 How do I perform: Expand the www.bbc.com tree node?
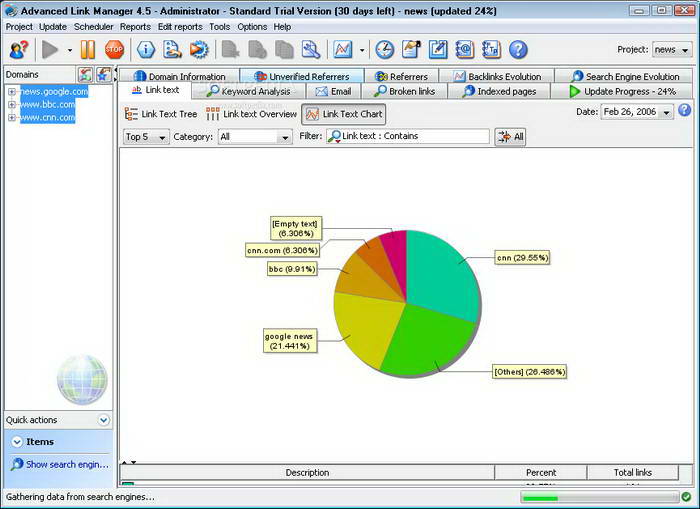click(12, 104)
